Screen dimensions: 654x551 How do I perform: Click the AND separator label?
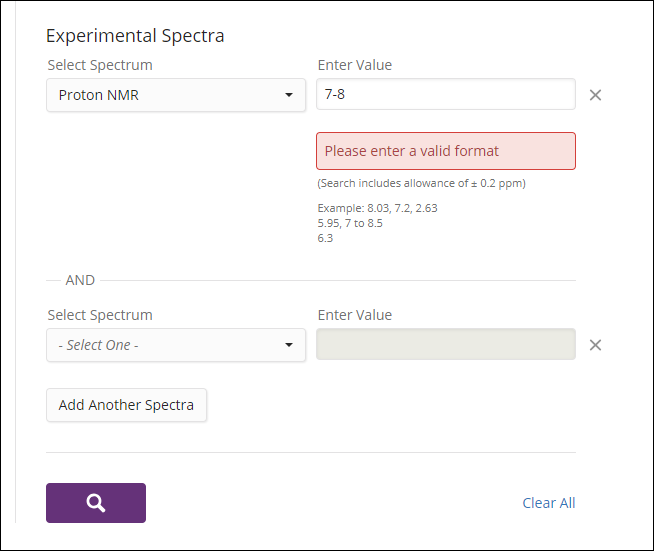point(80,280)
